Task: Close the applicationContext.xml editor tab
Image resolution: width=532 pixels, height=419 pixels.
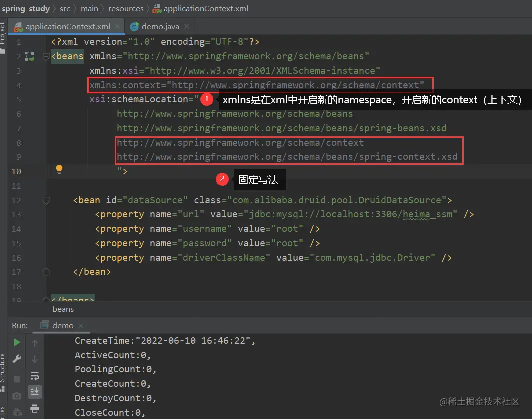Action: click(117, 26)
